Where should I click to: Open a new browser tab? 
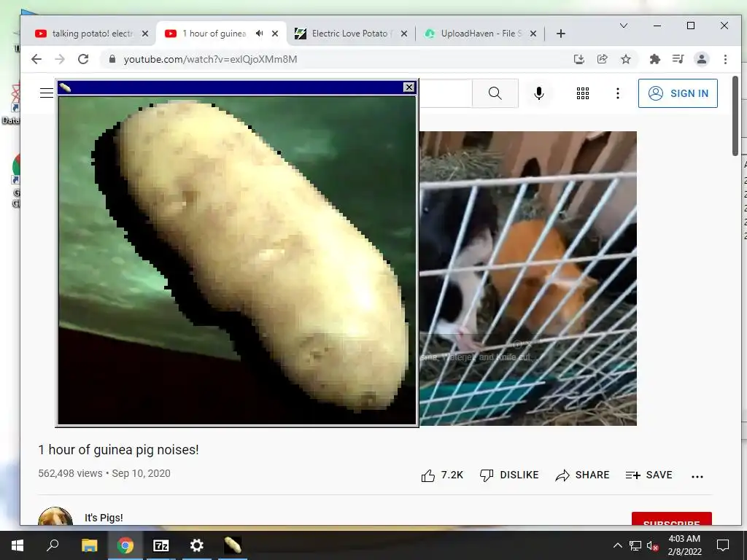pos(561,34)
